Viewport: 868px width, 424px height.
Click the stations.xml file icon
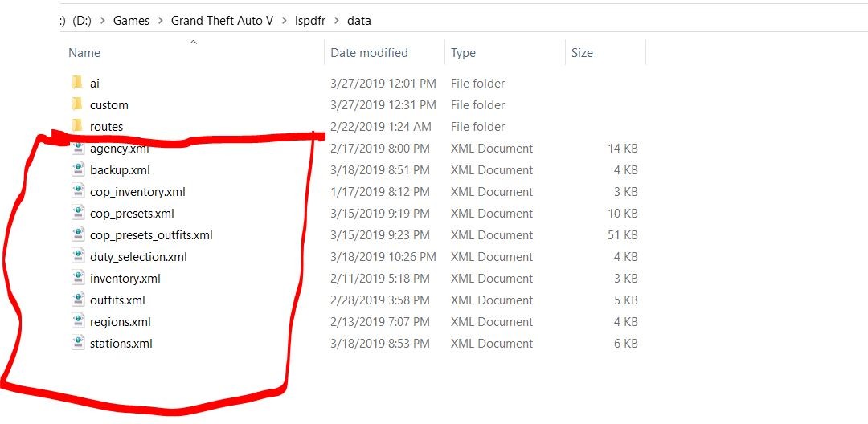point(78,343)
